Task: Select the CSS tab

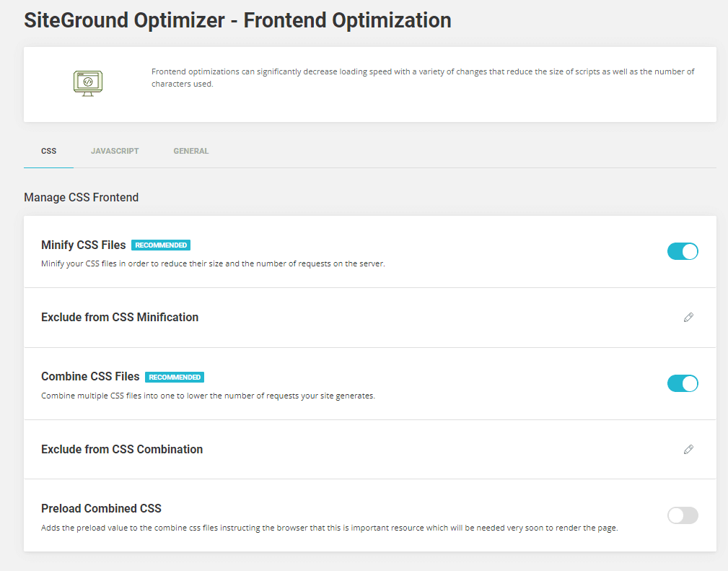Action: [x=49, y=151]
